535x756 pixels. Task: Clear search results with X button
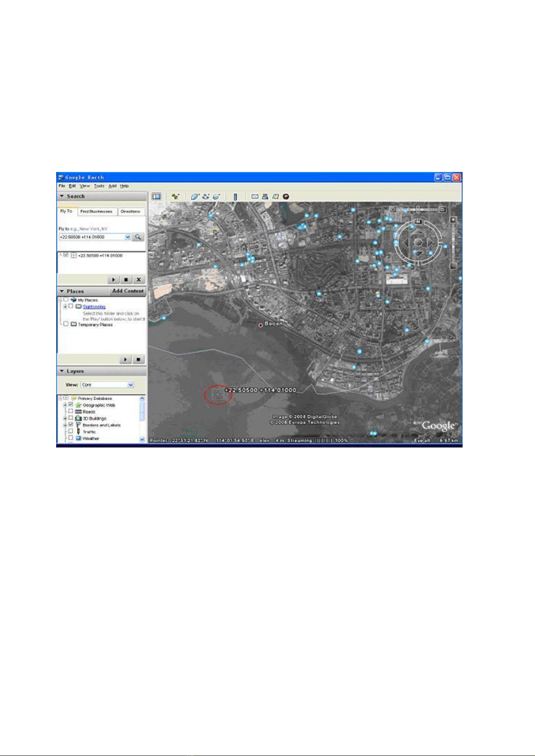point(139,280)
